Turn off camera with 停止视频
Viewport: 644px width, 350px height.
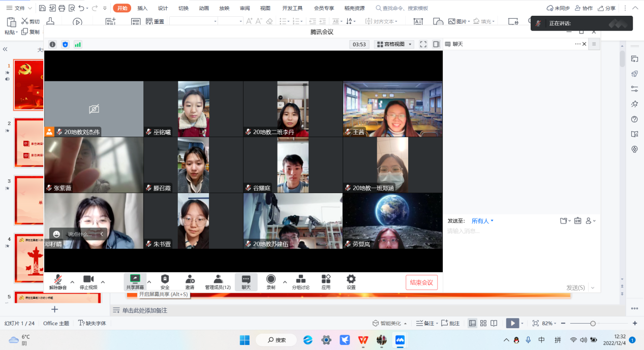pyautogui.click(x=88, y=281)
